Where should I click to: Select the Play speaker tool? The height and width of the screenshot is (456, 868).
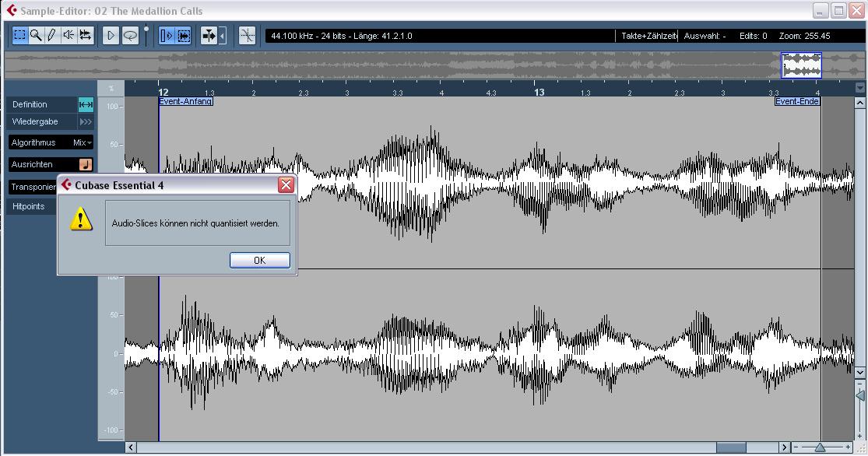(x=68, y=36)
